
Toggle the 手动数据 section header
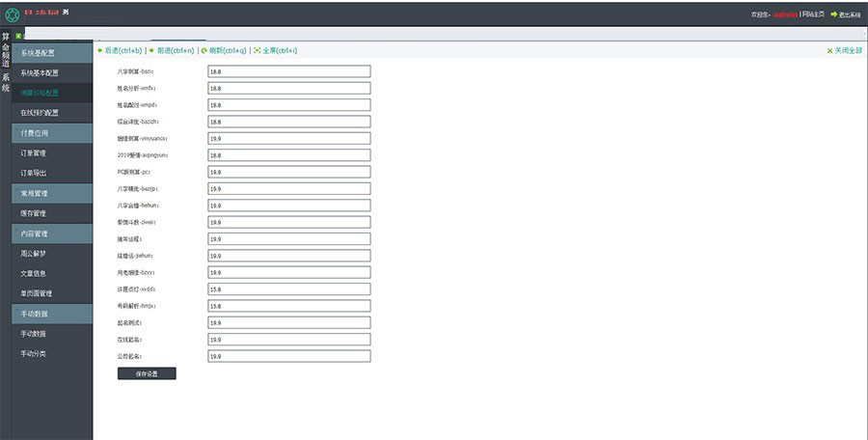coord(52,314)
